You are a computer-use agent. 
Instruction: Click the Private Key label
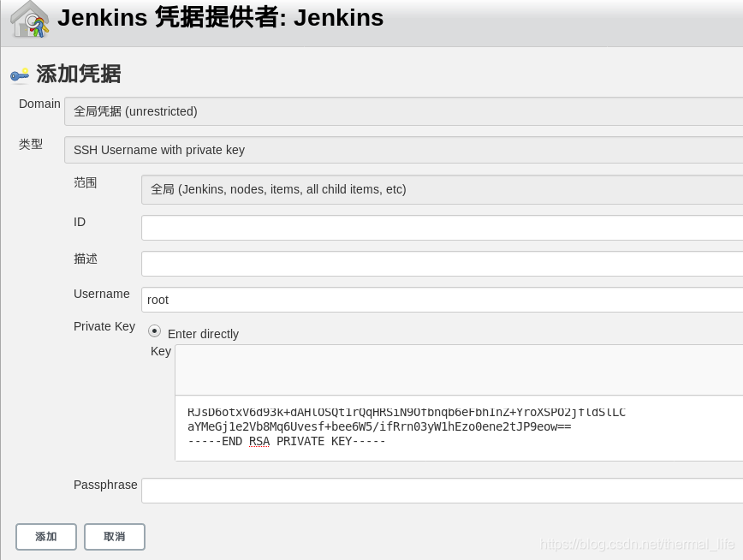coord(104,327)
